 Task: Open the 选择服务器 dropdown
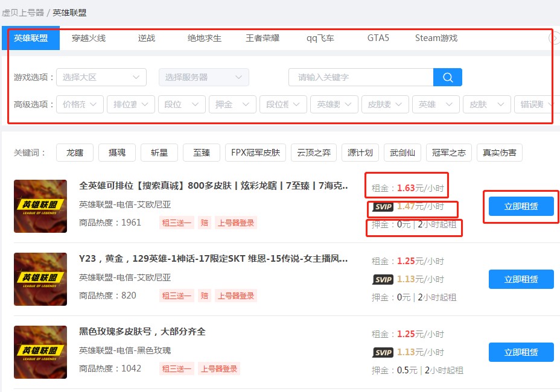tap(204, 77)
